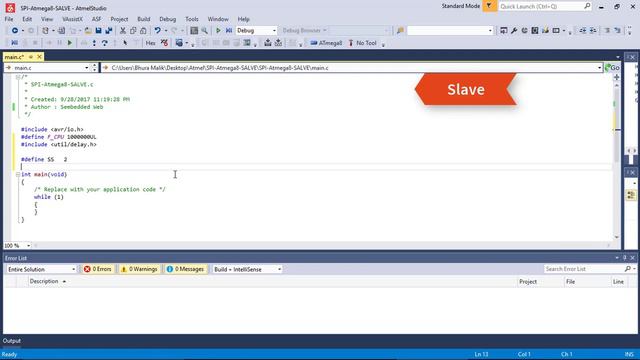Image resolution: width=640 pixels, height=360 pixels.
Task: Click the Quick Launch magnifier icon
Action: point(587,6)
